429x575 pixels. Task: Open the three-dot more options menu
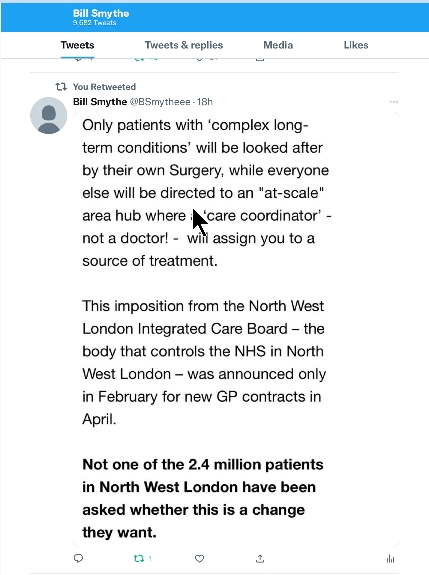point(394,102)
